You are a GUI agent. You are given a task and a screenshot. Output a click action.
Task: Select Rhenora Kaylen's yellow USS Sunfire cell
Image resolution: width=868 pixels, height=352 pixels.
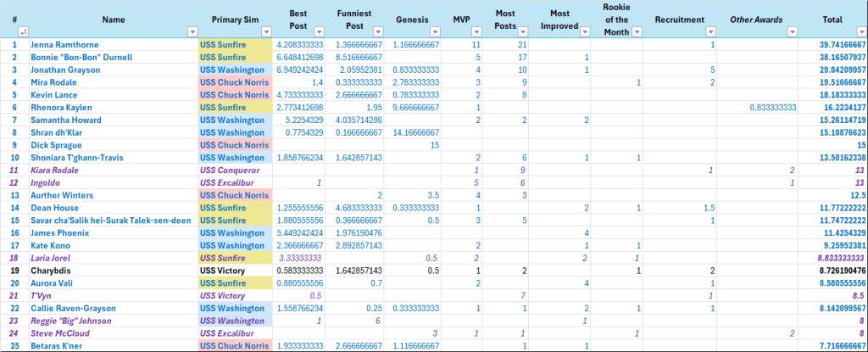coord(234,108)
